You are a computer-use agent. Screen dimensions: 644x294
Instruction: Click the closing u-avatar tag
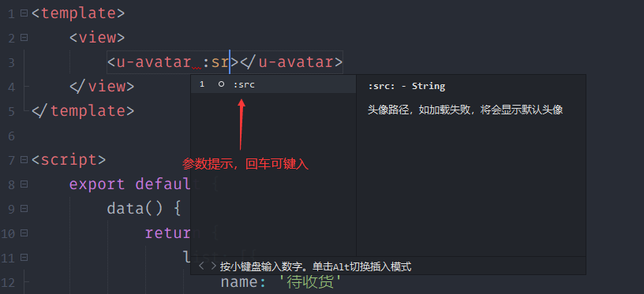(x=291, y=62)
